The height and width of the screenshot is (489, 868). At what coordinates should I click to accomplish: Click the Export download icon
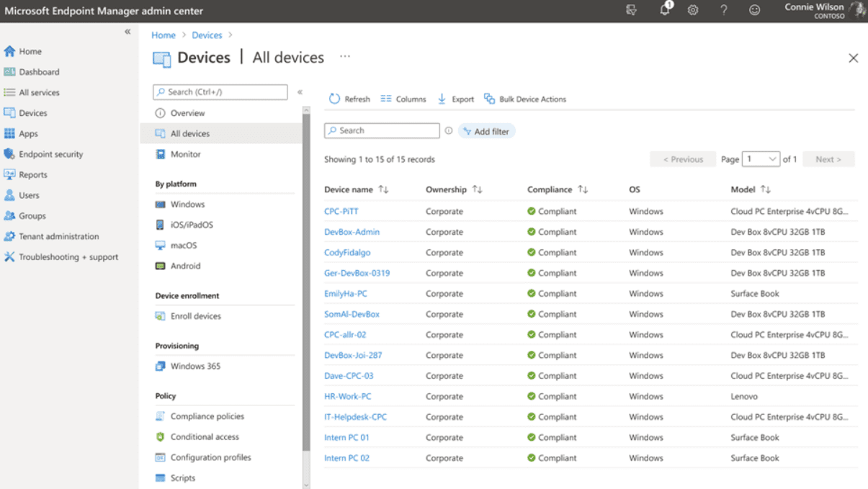442,99
